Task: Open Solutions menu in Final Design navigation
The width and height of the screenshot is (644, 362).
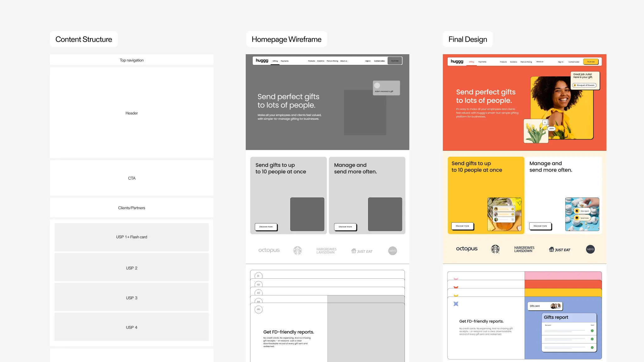Action: [x=513, y=62]
